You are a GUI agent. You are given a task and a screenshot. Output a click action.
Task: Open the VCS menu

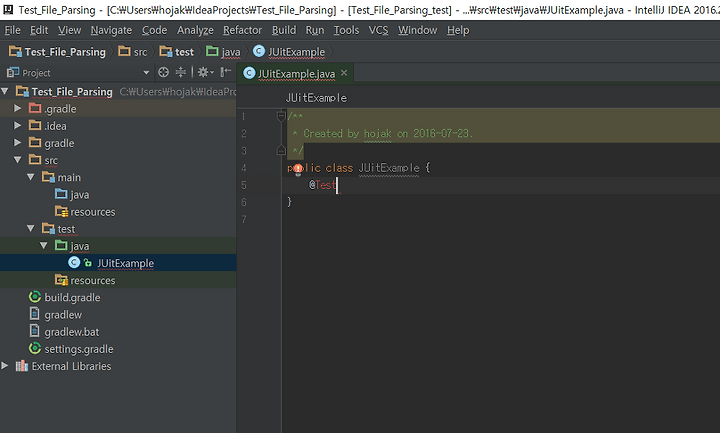click(378, 30)
